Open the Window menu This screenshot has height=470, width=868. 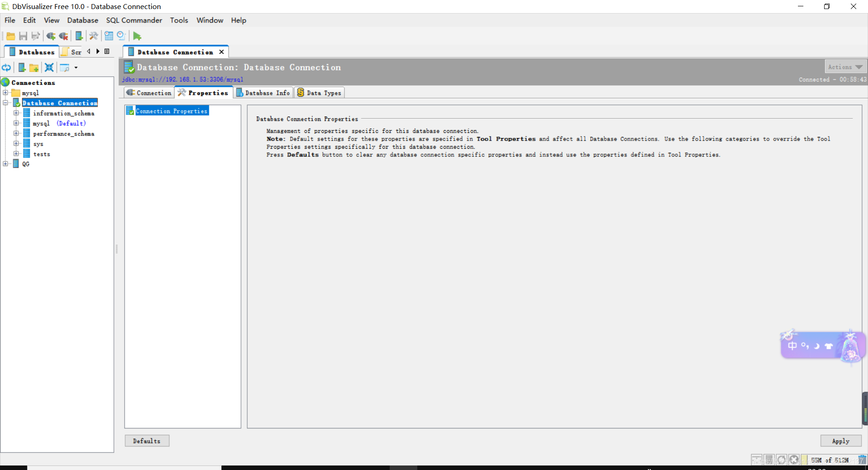pyautogui.click(x=210, y=20)
